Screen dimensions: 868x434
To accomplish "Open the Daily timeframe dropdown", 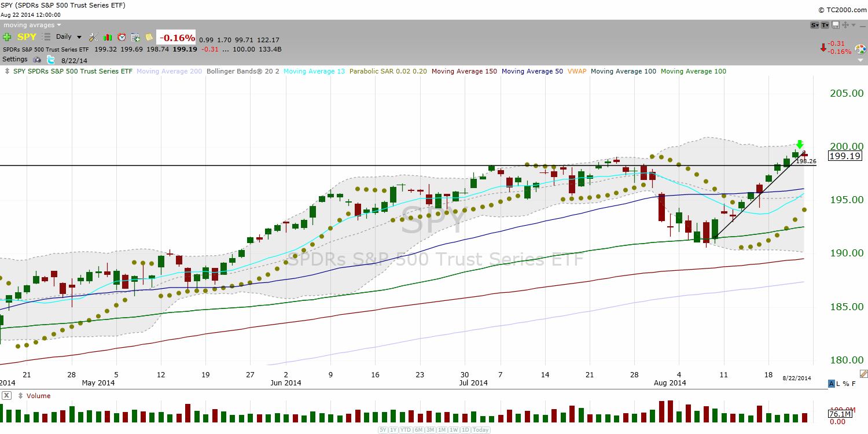I will coord(69,36).
